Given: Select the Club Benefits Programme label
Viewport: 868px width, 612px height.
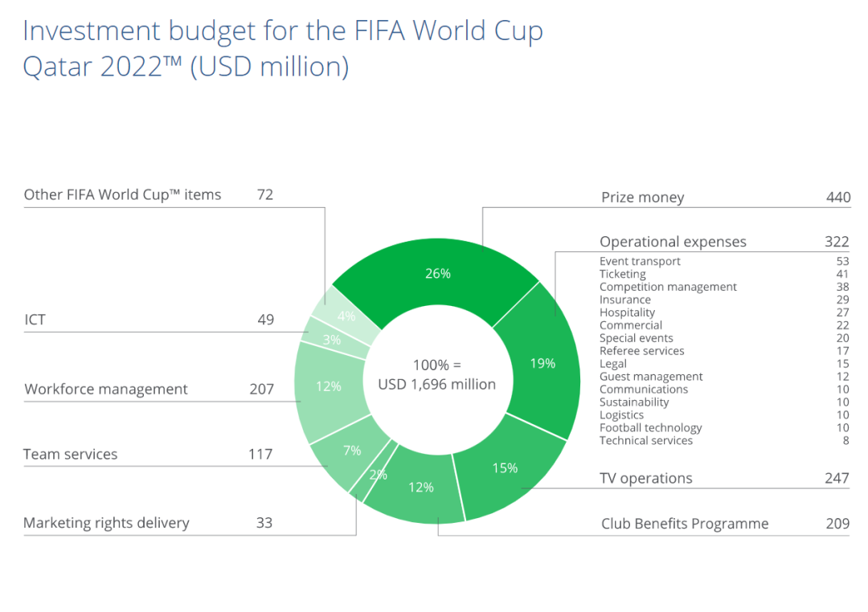Looking at the screenshot, I should [x=685, y=524].
